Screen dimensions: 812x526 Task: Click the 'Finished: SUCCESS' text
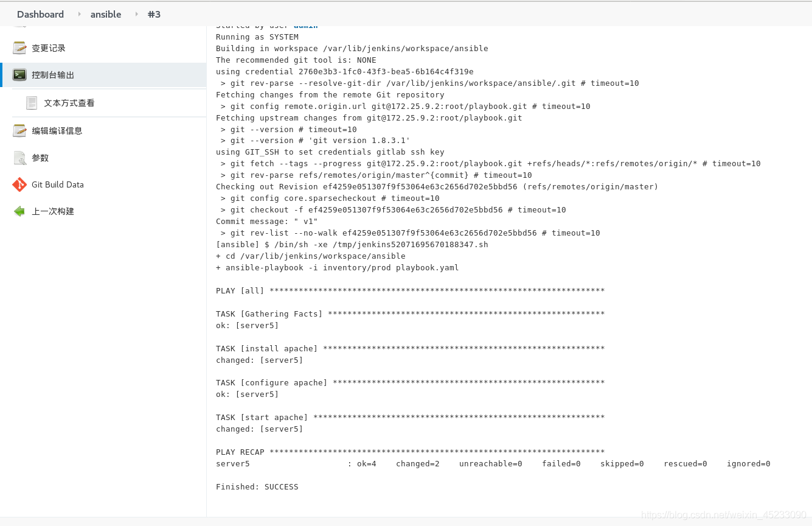(x=257, y=487)
